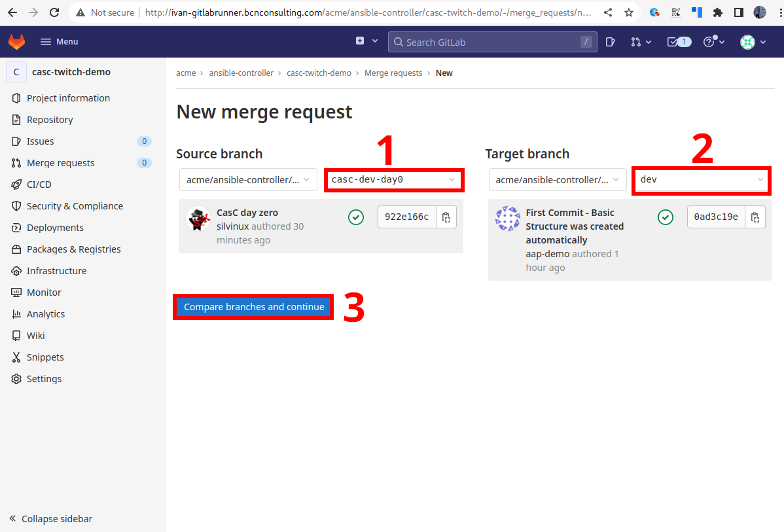Copy commit SHA 0ad3c19e
The image size is (784, 532).
(x=755, y=217)
